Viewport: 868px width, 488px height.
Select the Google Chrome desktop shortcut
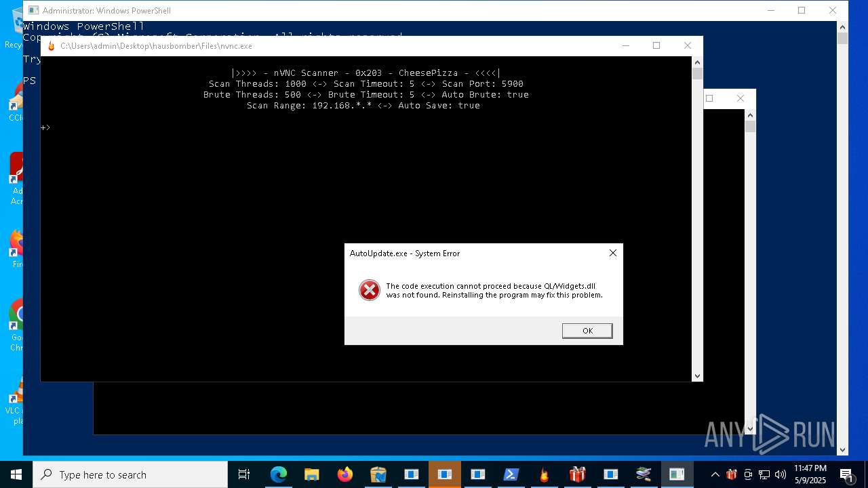pos(16,325)
